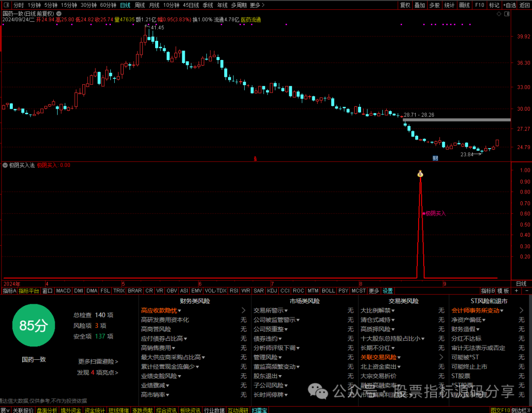Viewport: 532px width, 413px height.
Task: Switch to 盘面分析 bottom tab
Action: pos(47,410)
